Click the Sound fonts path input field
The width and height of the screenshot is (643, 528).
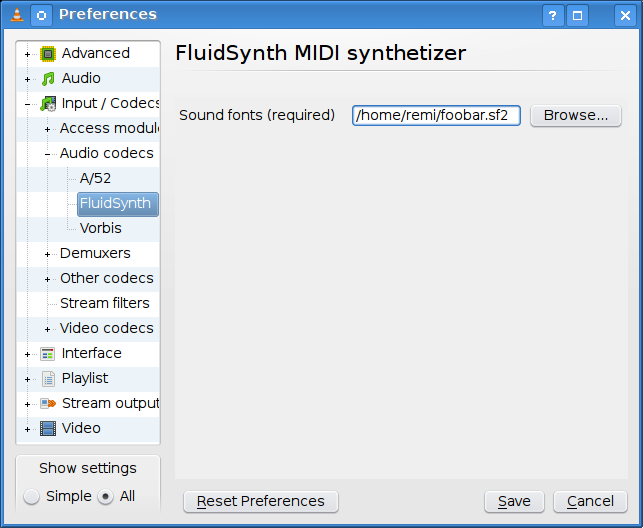click(437, 116)
